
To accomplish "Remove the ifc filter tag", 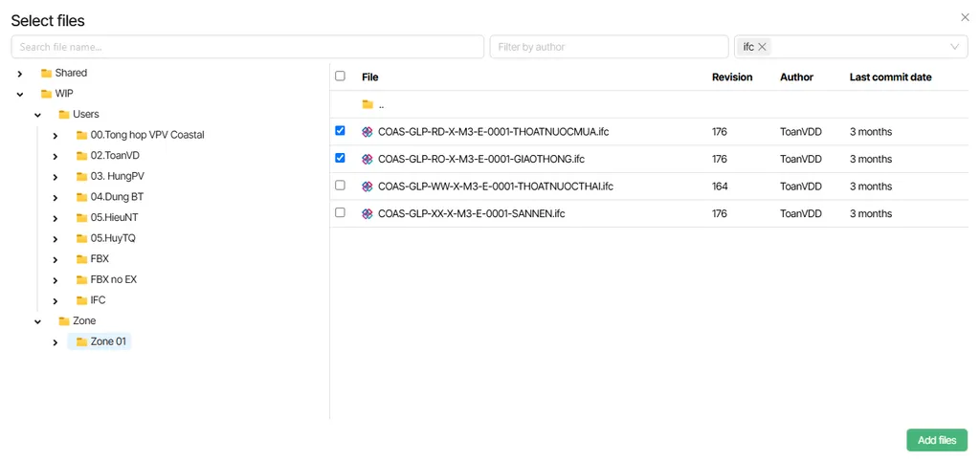I will [x=762, y=47].
